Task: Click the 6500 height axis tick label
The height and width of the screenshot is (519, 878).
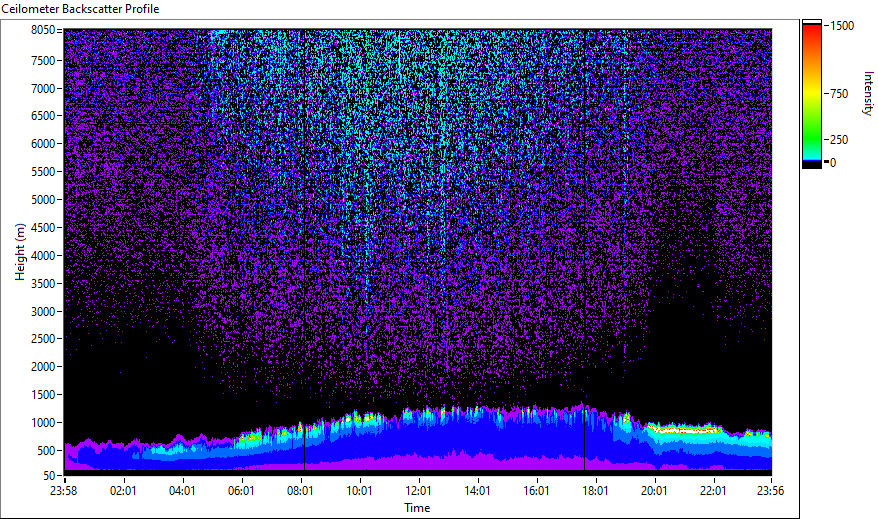Action: pos(43,116)
